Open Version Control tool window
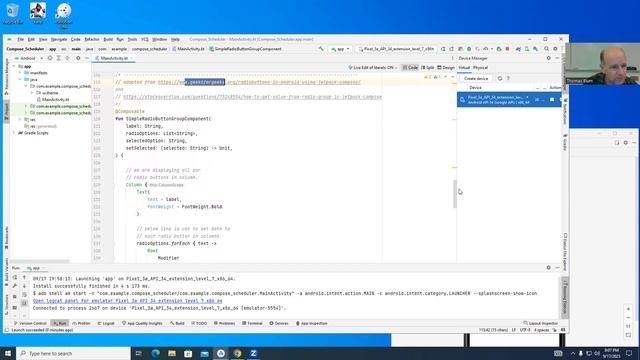 [31, 323]
